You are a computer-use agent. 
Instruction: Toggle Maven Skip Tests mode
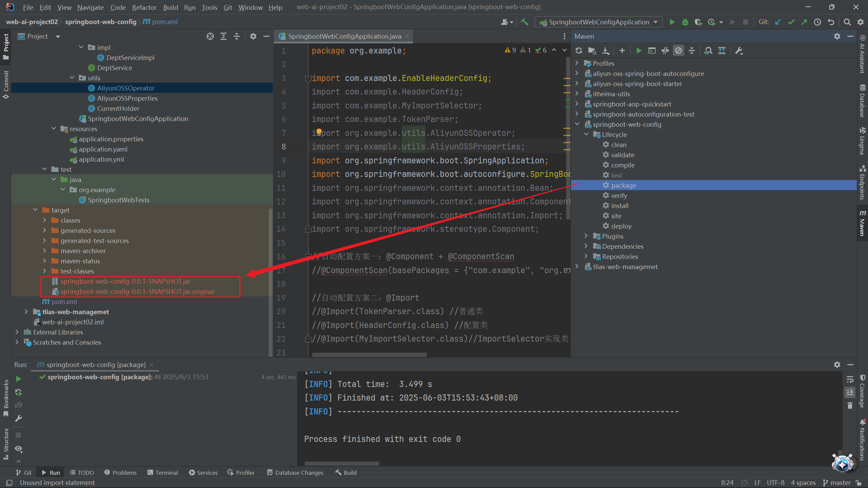(x=678, y=51)
